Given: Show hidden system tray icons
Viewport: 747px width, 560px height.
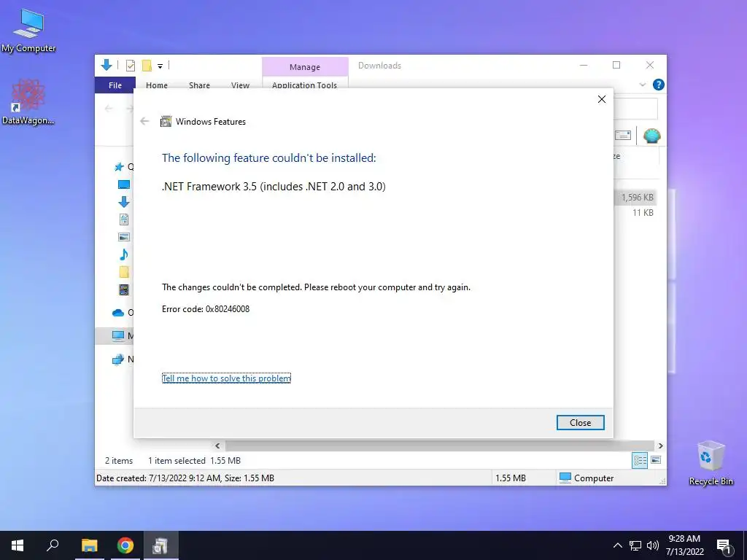Looking at the screenshot, I should click(x=617, y=545).
